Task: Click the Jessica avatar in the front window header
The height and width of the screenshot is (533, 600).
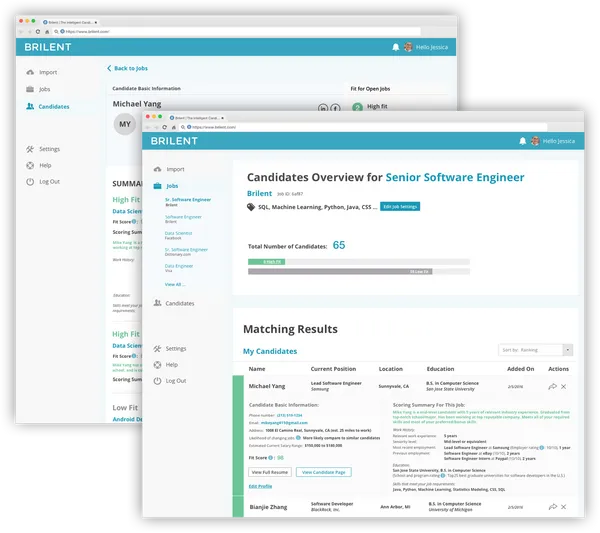Action: [x=534, y=141]
